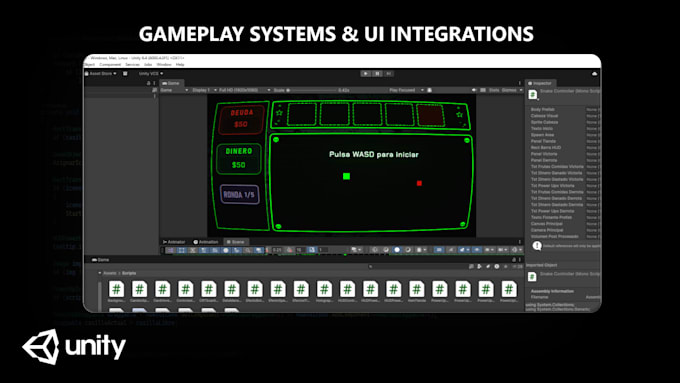Open the Gizmos dropdown

[512, 90]
